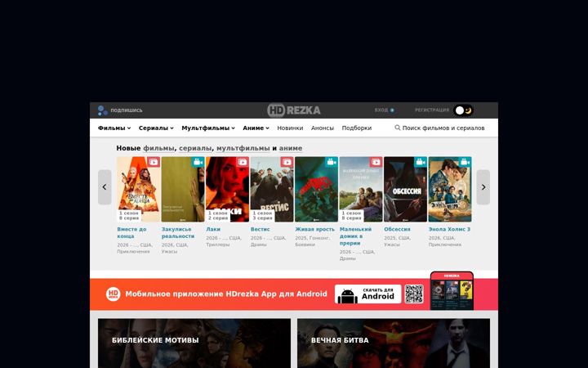Click series icon on Лаки poster
588x368 pixels.
243,162
